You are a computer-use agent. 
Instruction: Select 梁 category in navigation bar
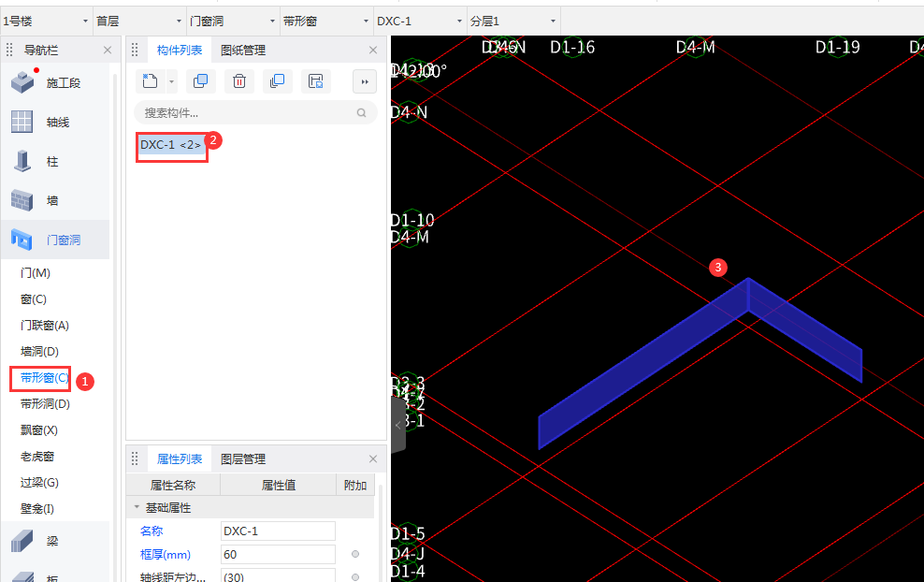[x=55, y=541]
